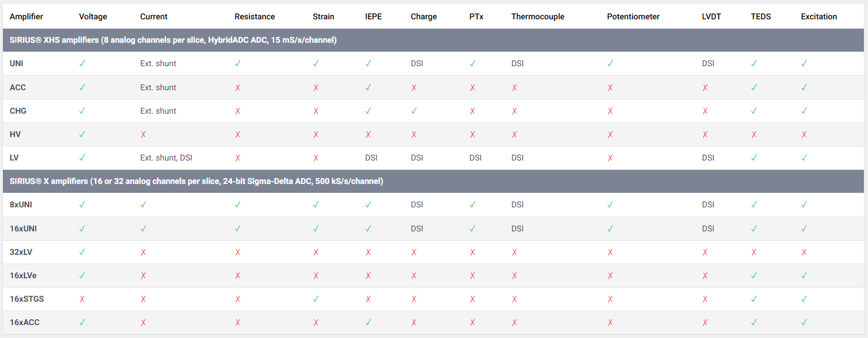Click the 16xLVe TEDS checkmark
The width and height of the screenshot is (868, 338).
point(754,275)
